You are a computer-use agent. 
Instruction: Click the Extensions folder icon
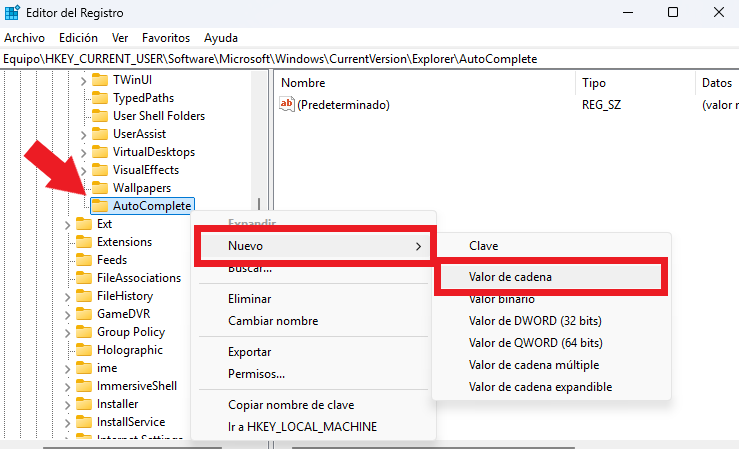click(83, 242)
